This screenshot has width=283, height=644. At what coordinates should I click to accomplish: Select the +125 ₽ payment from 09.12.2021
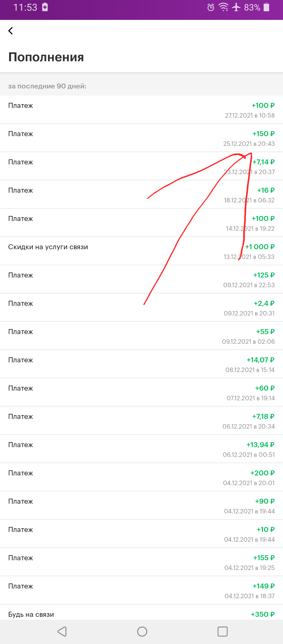pos(141,279)
